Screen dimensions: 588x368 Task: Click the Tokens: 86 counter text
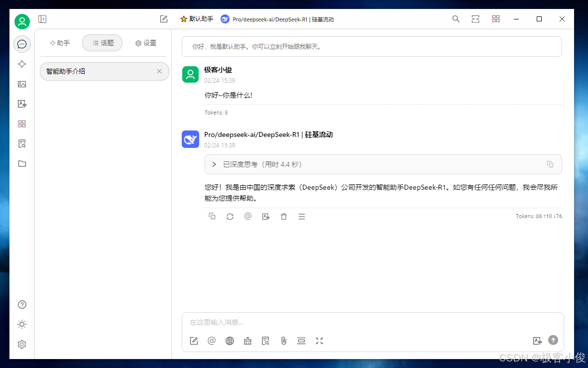tap(539, 216)
